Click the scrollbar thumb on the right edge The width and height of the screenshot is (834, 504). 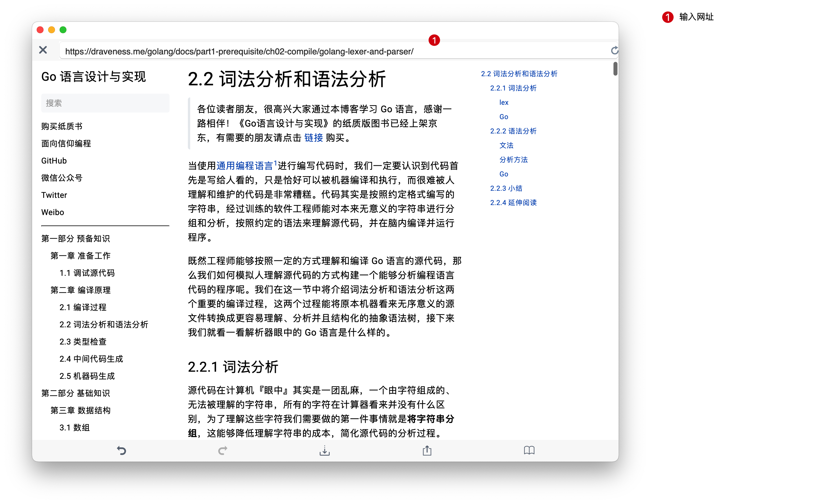[615, 69]
